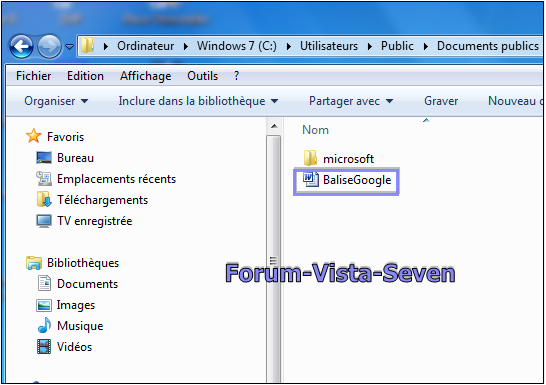The width and height of the screenshot is (546, 385).
Task: Click the Favoris star icon
Action: coord(34,136)
